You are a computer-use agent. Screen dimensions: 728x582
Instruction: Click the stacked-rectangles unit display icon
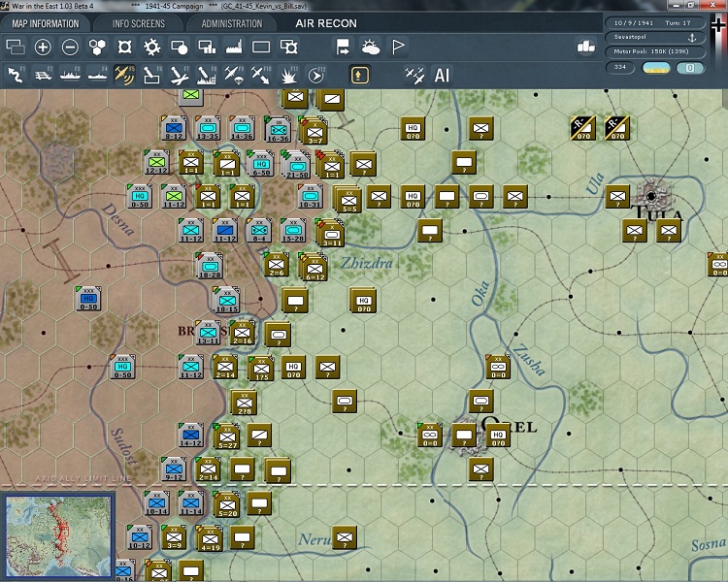pos(16,47)
